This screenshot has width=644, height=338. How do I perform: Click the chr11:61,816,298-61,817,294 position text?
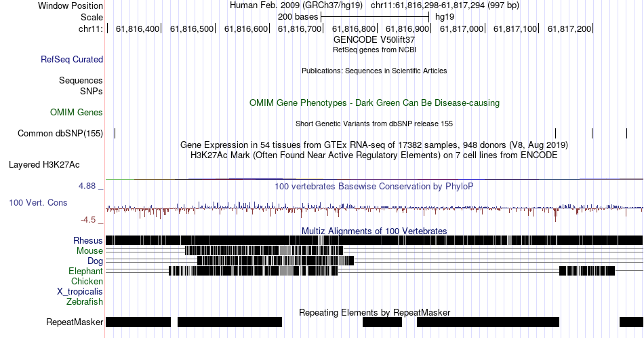click(x=445, y=5)
